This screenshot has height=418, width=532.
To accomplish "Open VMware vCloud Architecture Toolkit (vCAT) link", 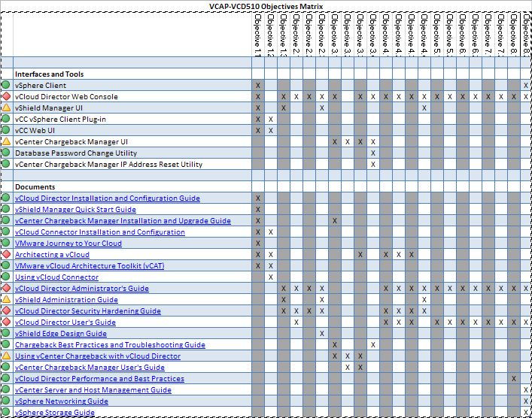I will point(90,266).
